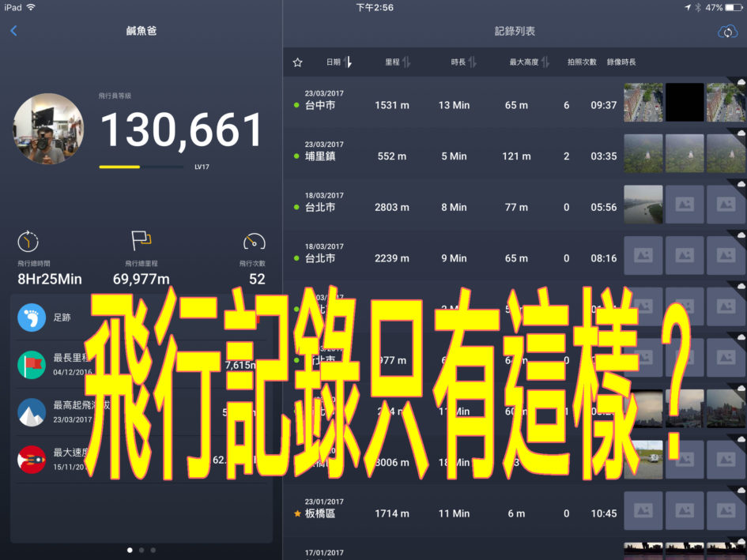Viewport: 747px width, 560px height.
Task: Tap the 飛行次數 speedometer icon
Action: pyautogui.click(x=255, y=242)
